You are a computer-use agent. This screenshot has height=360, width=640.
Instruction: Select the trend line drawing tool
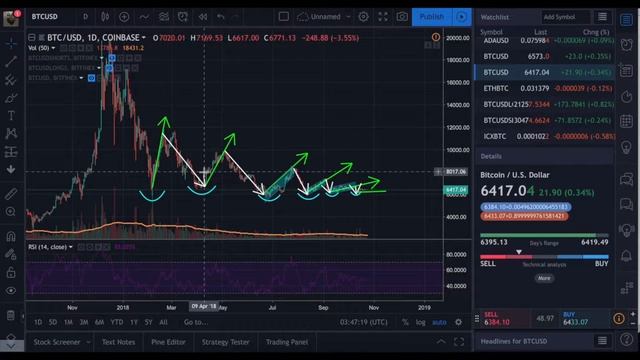coord(11,61)
